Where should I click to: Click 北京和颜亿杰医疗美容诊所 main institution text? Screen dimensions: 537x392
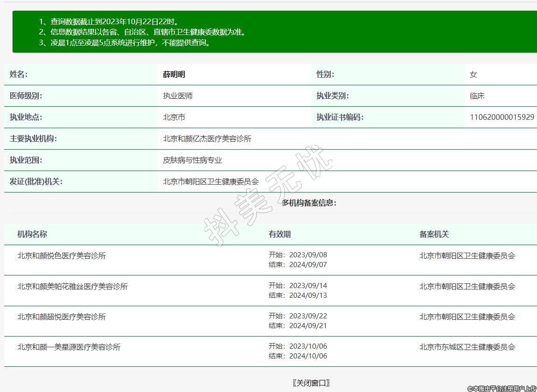207,139
